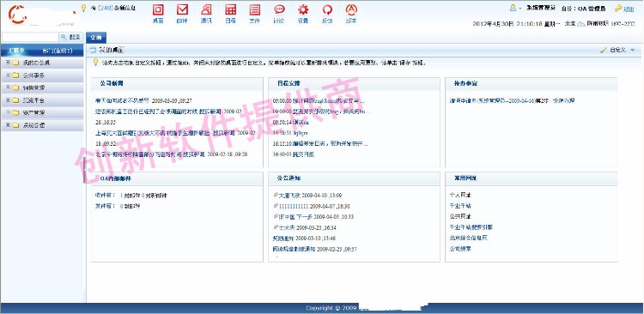Click the company logo at top left

[17, 15]
